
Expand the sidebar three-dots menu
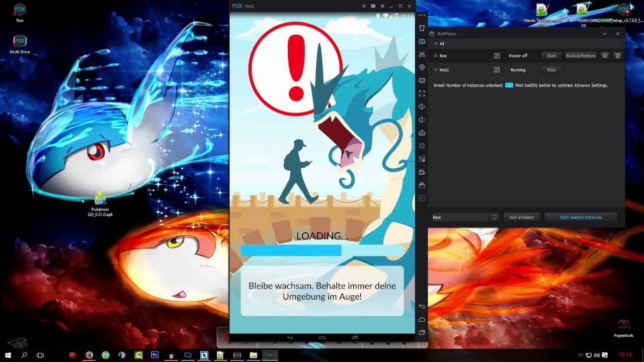(x=422, y=16)
